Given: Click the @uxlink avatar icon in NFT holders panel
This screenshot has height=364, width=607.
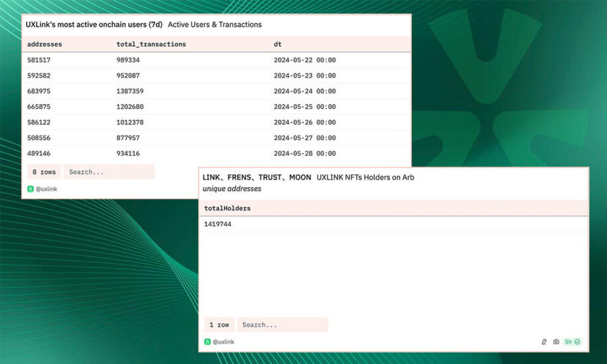Looking at the screenshot, I should [208, 341].
